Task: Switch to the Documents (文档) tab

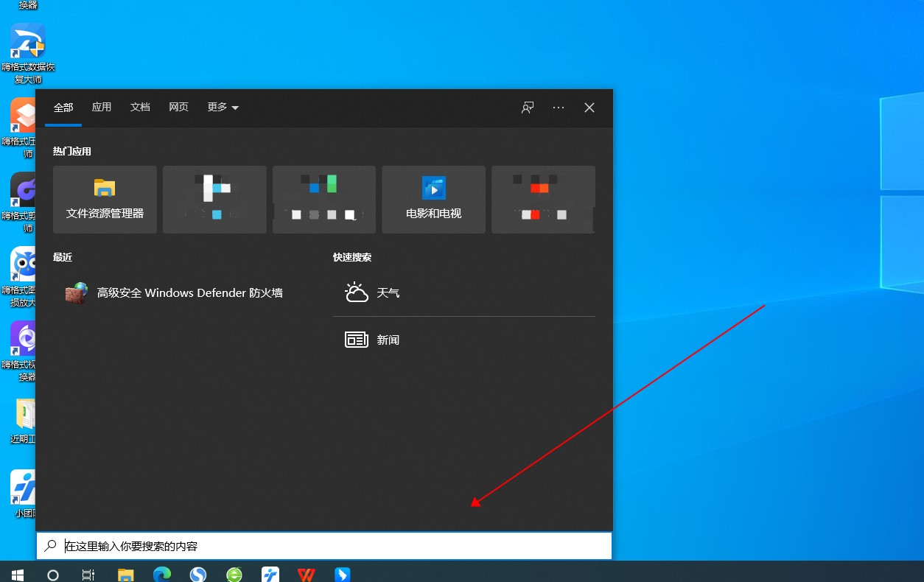Action: pyautogui.click(x=140, y=108)
